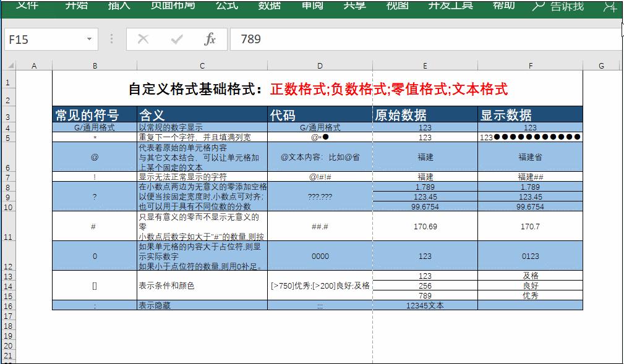
Task: Switch to the 公式 (Formulas) ribbon tab
Action: (226, 6)
